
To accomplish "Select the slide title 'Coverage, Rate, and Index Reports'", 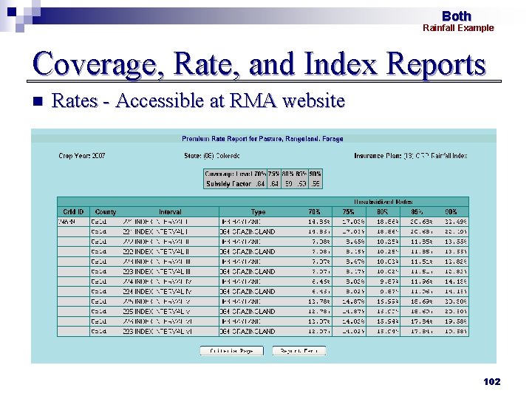I will click(259, 64).
